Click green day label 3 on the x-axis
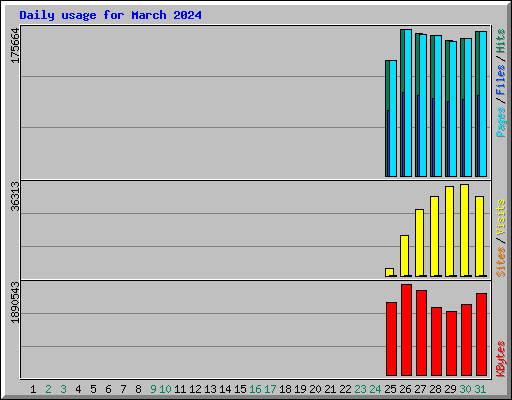The image size is (512, 400). [63, 389]
